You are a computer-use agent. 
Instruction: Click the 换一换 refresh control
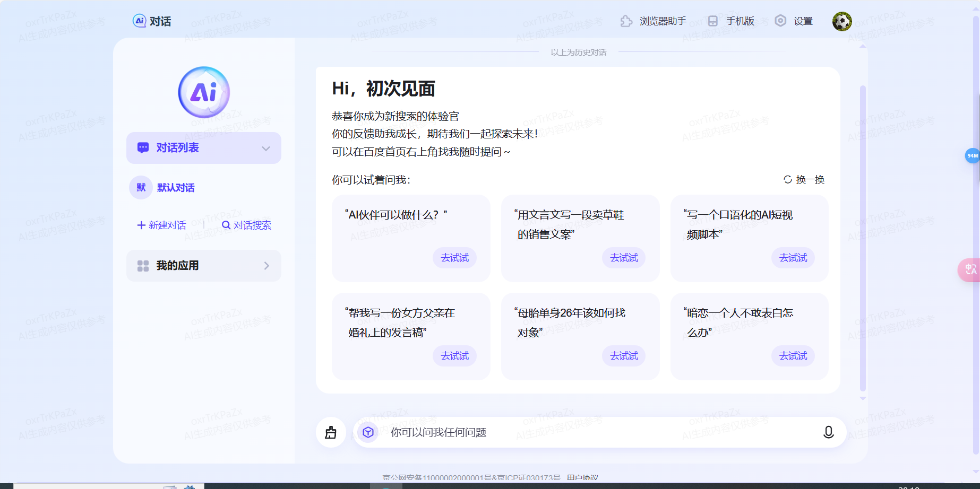[x=804, y=179]
